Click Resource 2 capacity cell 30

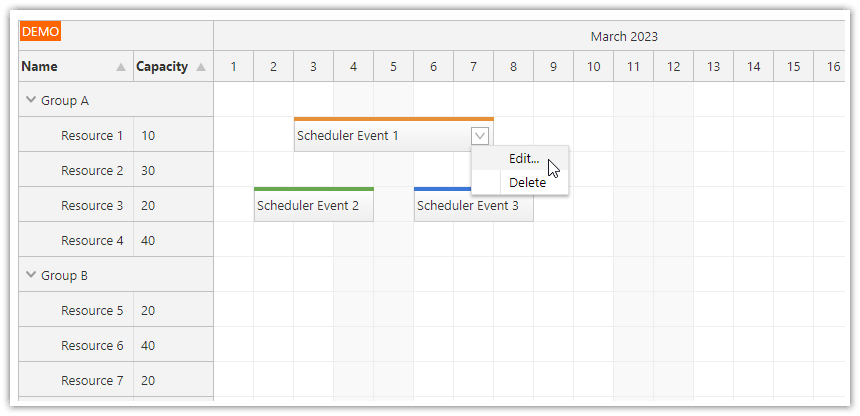click(x=148, y=171)
